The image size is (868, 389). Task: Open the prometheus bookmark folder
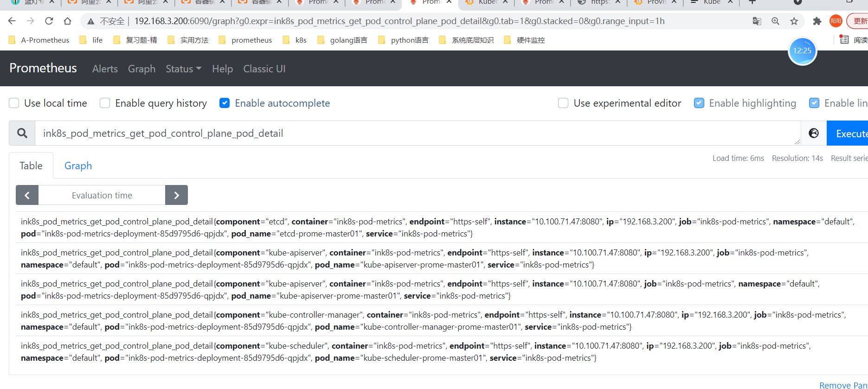tap(245, 40)
